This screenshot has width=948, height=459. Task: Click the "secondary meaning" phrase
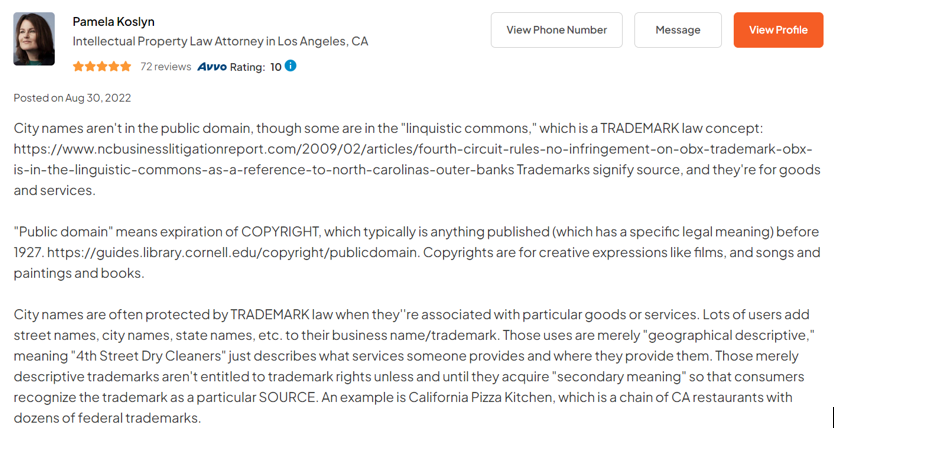point(628,377)
